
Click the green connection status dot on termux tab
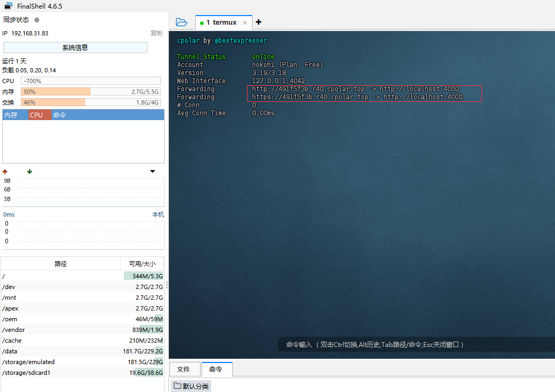[x=202, y=23]
